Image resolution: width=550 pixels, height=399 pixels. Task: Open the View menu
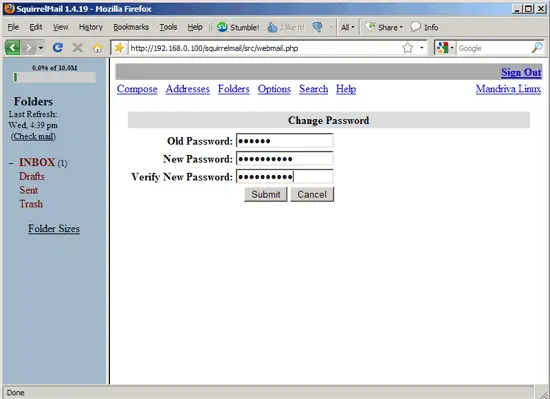61,27
